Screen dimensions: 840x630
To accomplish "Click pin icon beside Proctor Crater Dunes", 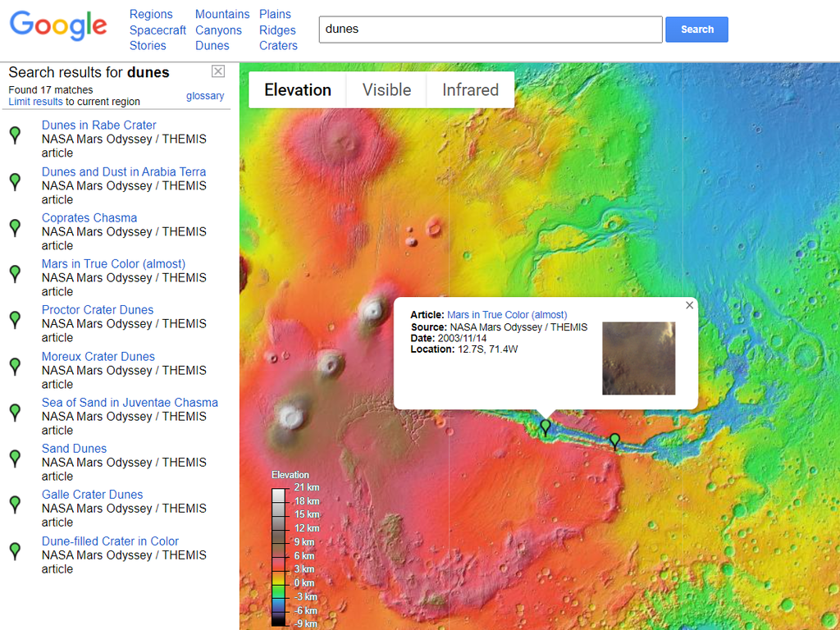I will (16, 320).
